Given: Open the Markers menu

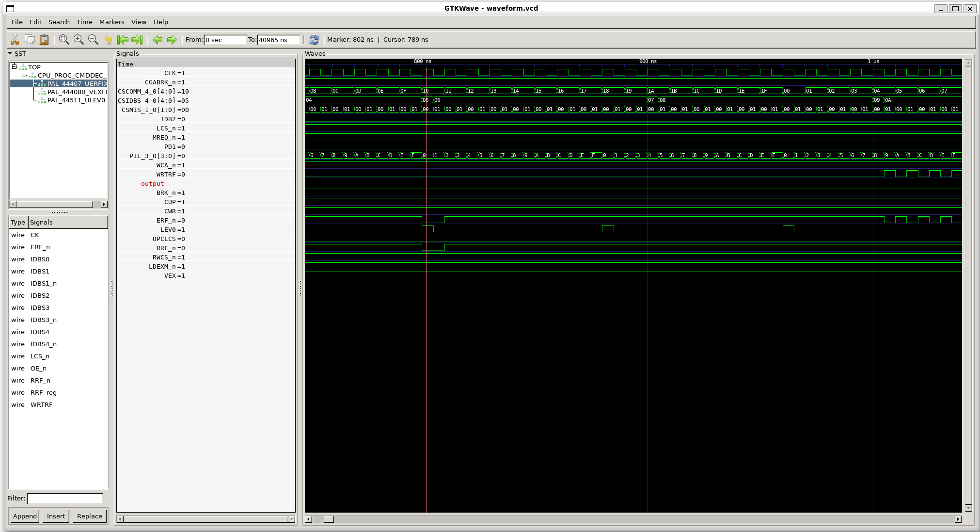Looking at the screenshot, I should click(x=111, y=22).
